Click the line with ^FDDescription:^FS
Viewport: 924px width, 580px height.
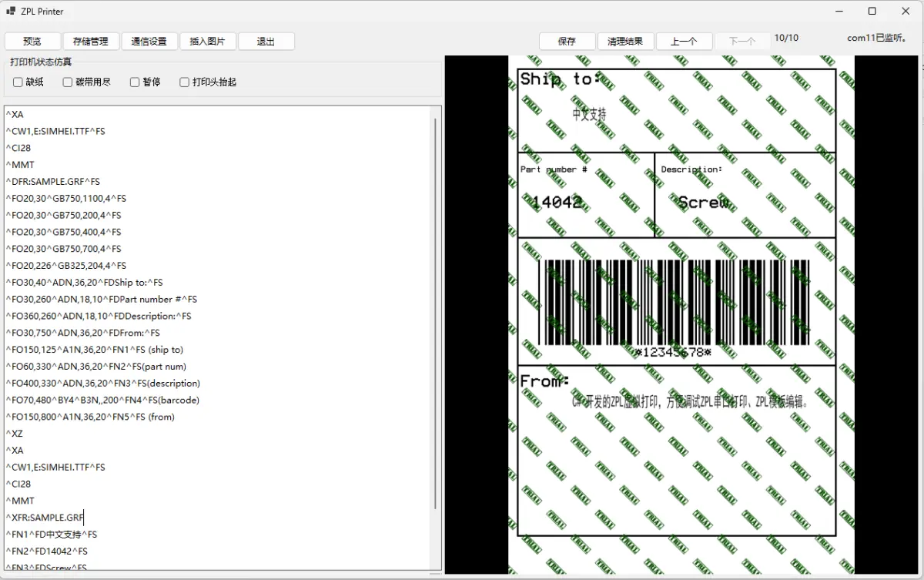[x=99, y=317]
